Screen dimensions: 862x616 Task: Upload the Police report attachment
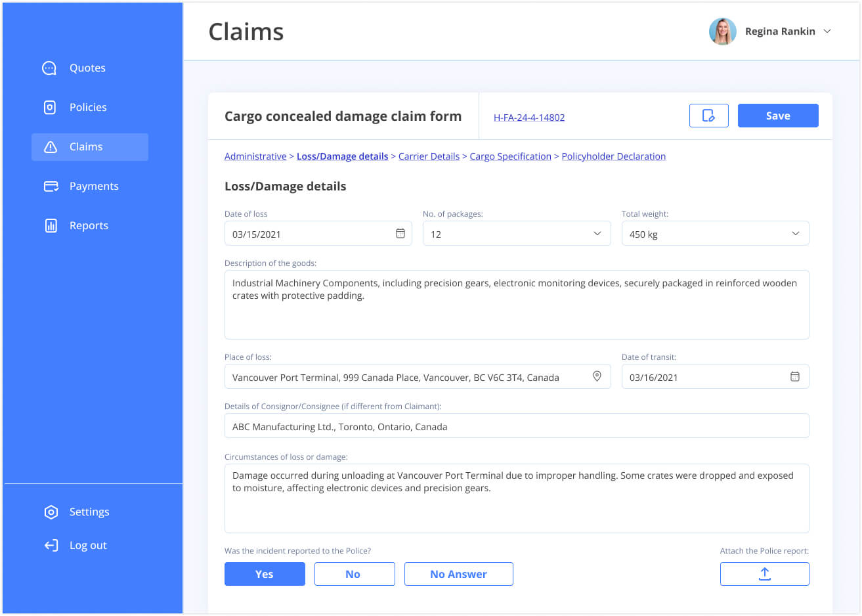[x=764, y=574]
